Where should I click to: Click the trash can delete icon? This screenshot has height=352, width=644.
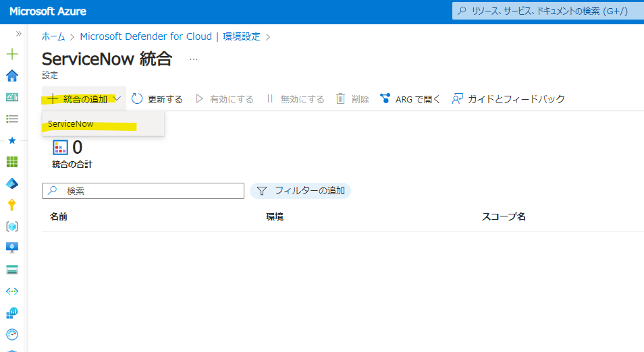click(x=340, y=98)
